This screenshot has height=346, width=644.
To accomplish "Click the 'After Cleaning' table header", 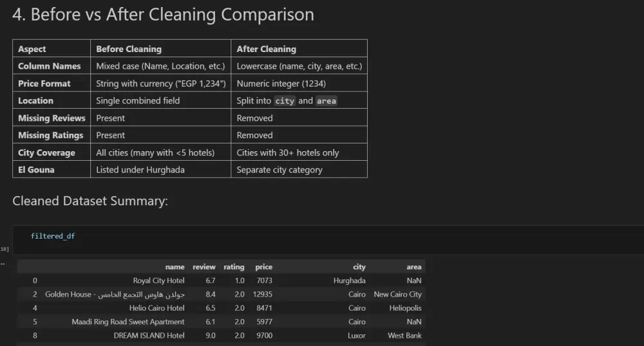I will (x=266, y=49).
